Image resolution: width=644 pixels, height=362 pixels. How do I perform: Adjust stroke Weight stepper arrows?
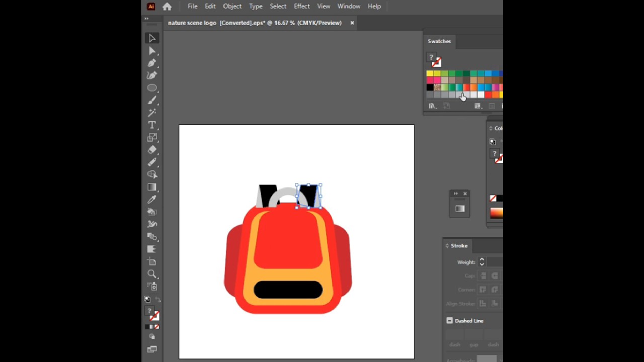pos(481,262)
